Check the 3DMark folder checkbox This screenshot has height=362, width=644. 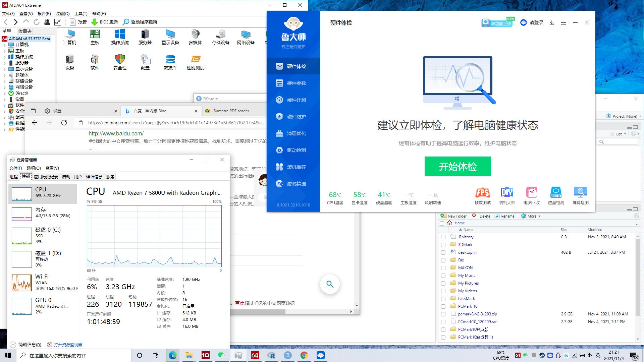point(443,245)
